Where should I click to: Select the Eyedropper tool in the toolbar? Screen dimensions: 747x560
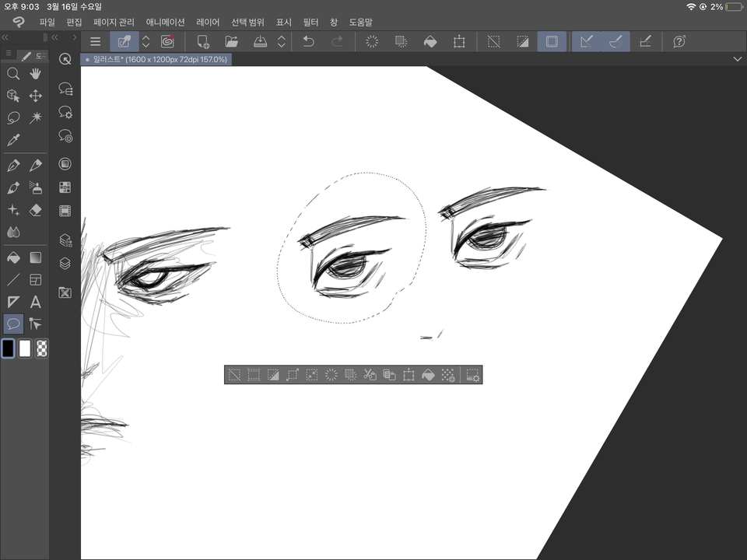[12, 140]
